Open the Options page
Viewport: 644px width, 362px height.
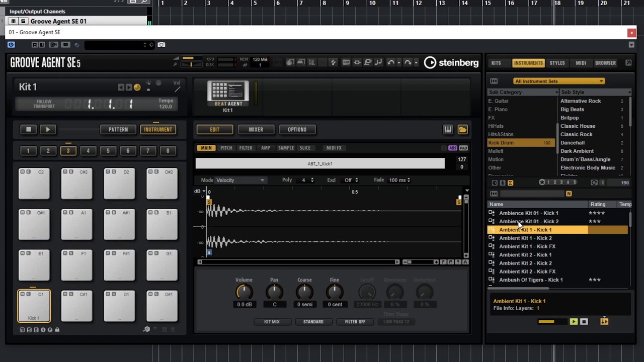(x=297, y=130)
